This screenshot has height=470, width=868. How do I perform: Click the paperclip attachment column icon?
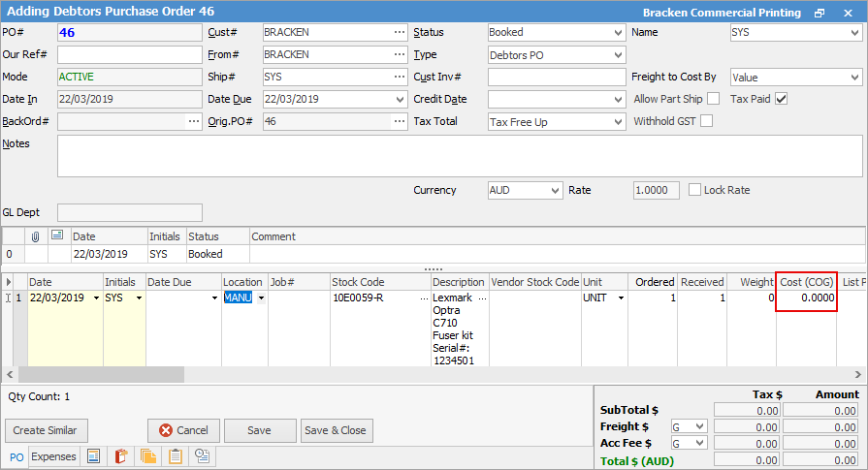point(36,236)
